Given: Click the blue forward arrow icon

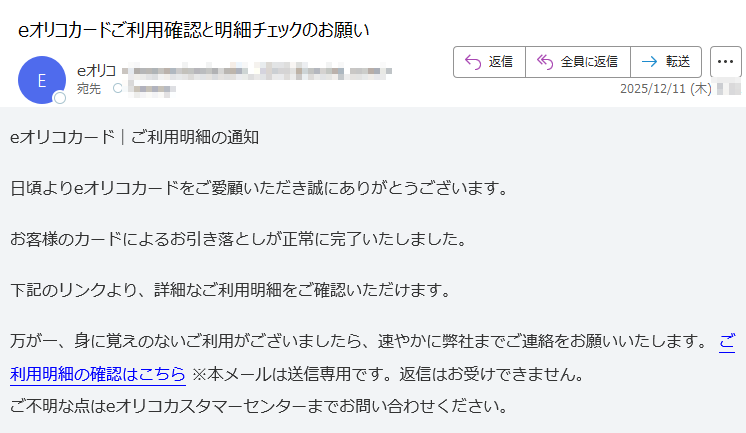Looking at the screenshot, I should click(x=649, y=62).
